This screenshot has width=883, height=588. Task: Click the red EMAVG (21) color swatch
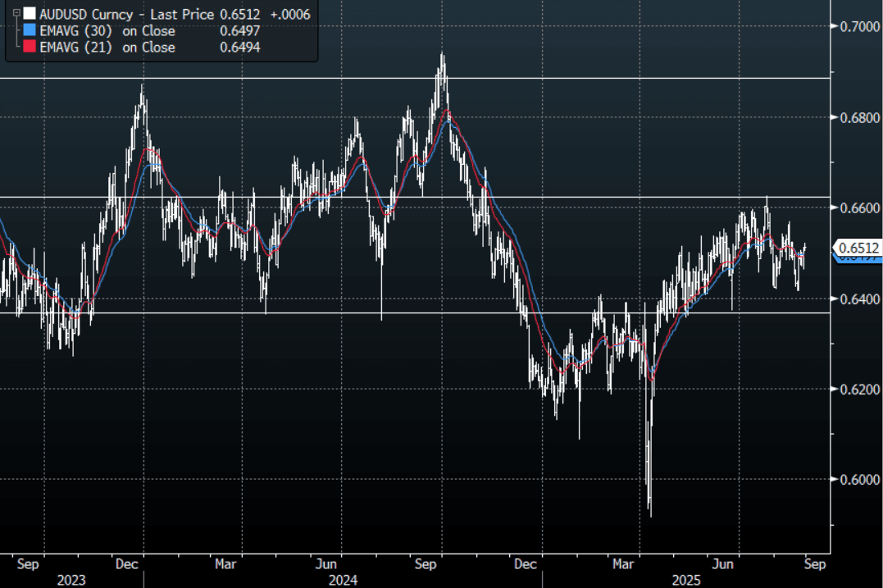point(30,47)
